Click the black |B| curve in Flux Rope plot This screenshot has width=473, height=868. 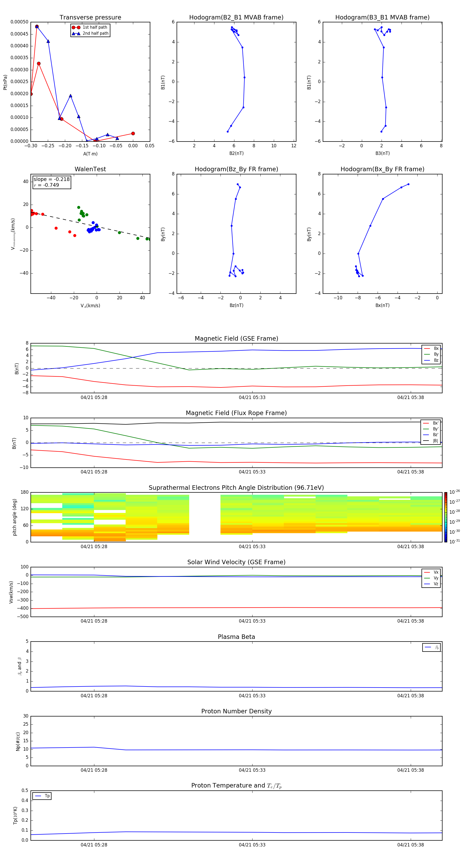point(236,422)
